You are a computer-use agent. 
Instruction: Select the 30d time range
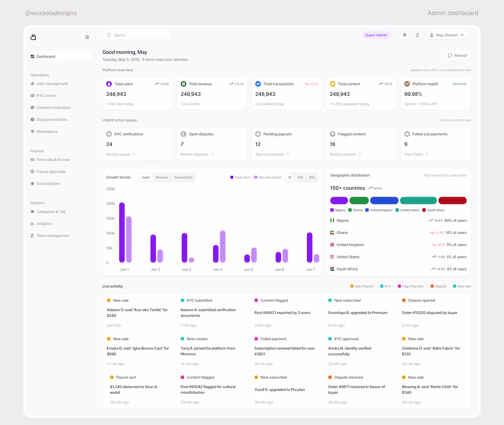pyautogui.click(x=300, y=177)
